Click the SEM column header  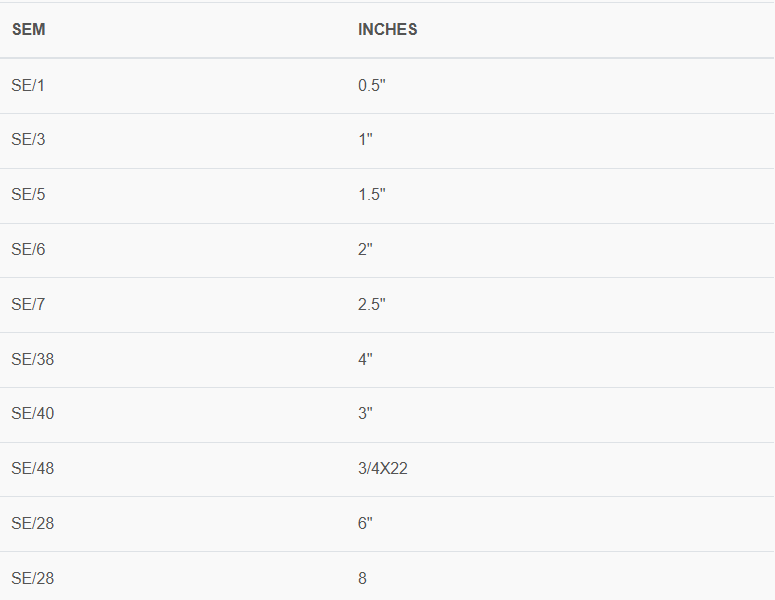point(29,30)
